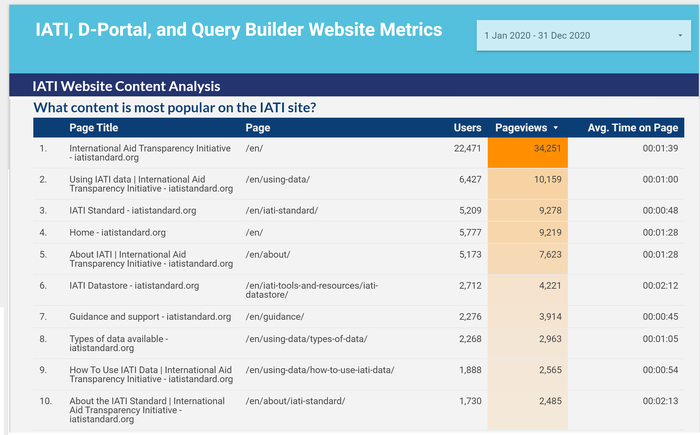Click the /en/about/iati-standard/ page path
The image size is (700, 435).
[295, 401]
